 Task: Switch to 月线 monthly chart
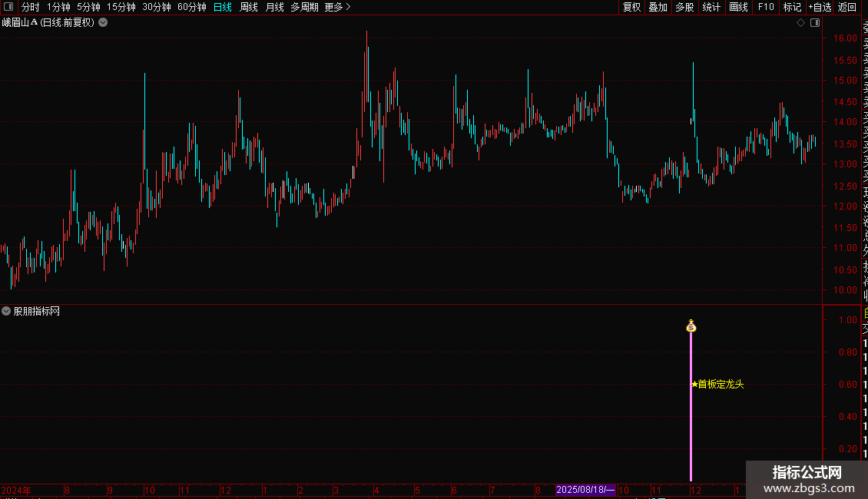coord(274,7)
